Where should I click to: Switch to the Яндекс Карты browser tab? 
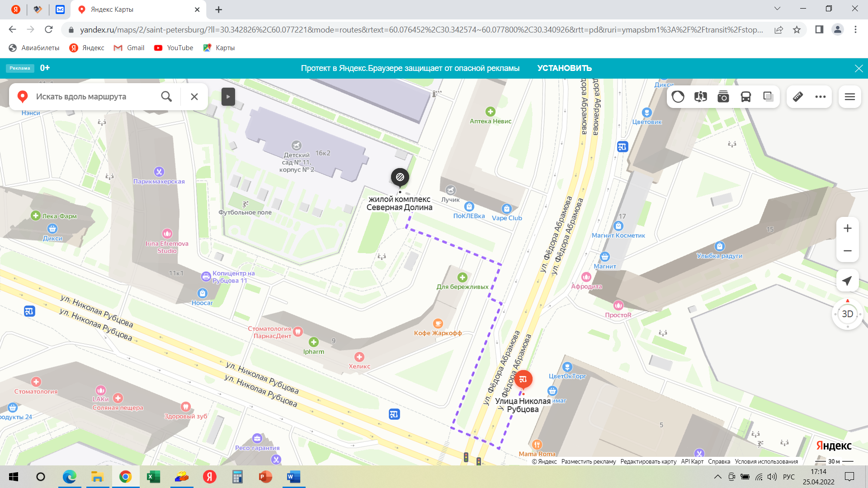pyautogui.click(x=139, y=9)
